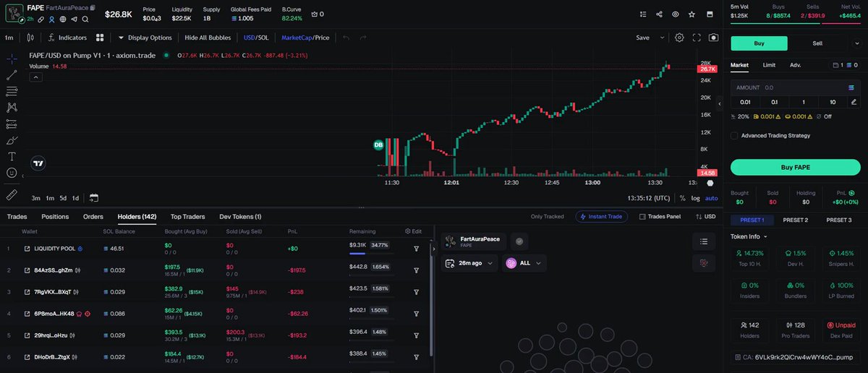The image size is (868, 373).
Task: Open the Telegram paper-plane link
Action: pyautogui.click(x=74, y=19)
